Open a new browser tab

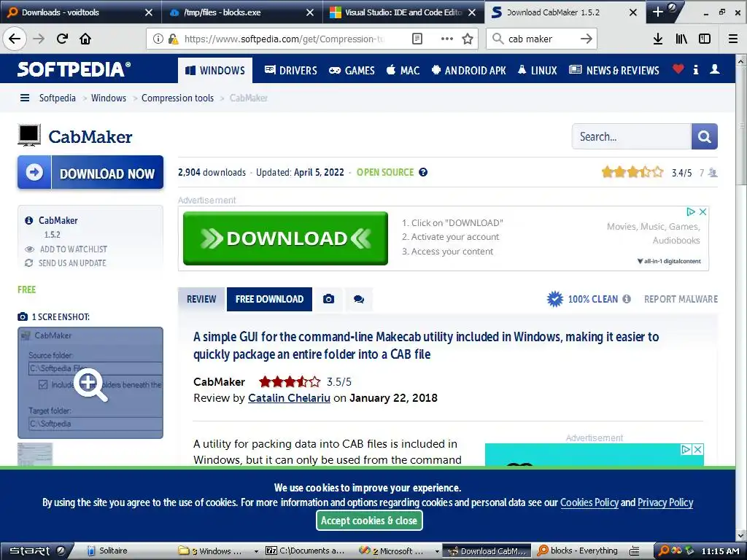point(657,12)
